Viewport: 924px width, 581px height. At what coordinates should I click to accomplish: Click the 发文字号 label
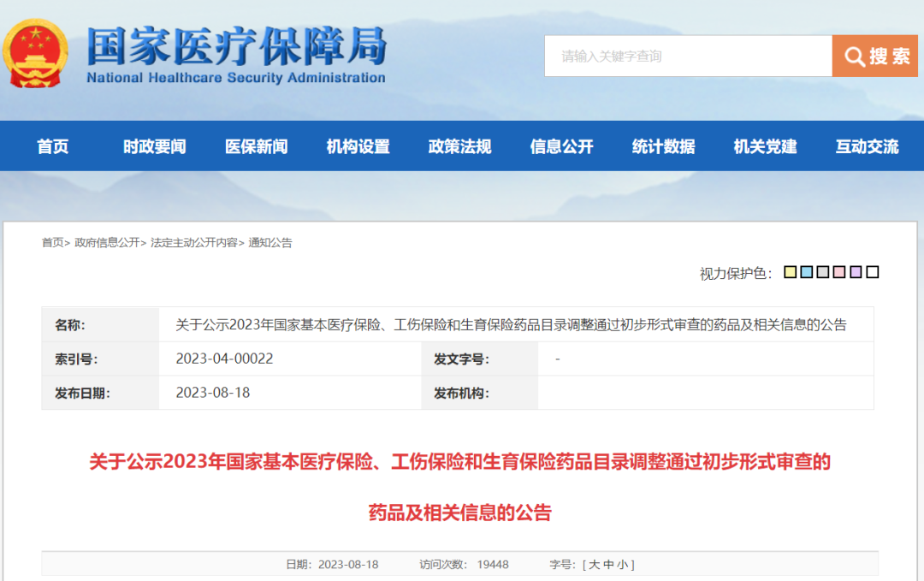pyautogui.click(x=461, y=359)
